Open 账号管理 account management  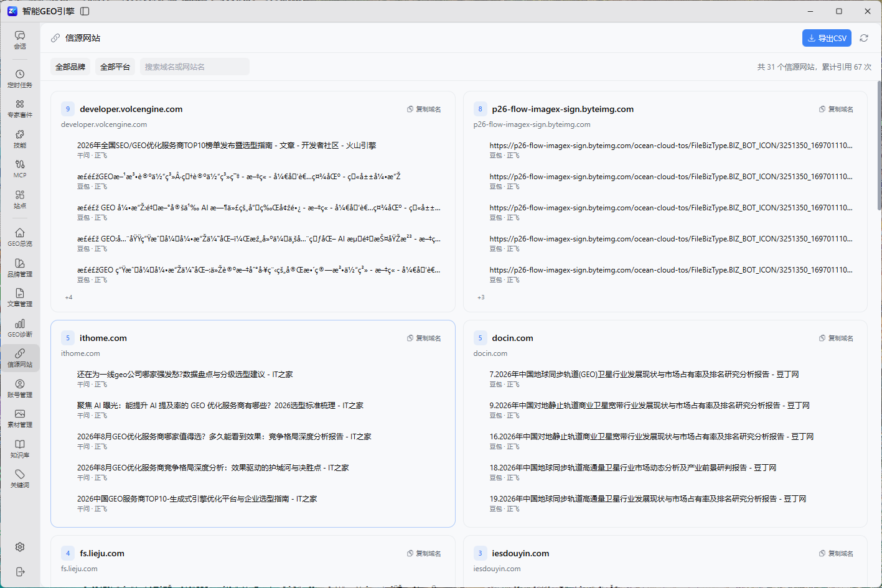pos(20,388)
